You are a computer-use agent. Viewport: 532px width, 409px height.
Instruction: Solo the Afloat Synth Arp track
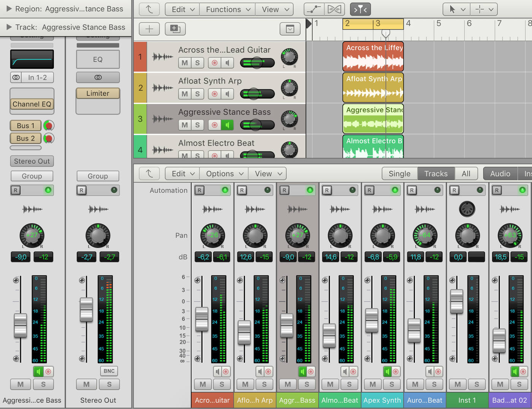click(198, 94)
